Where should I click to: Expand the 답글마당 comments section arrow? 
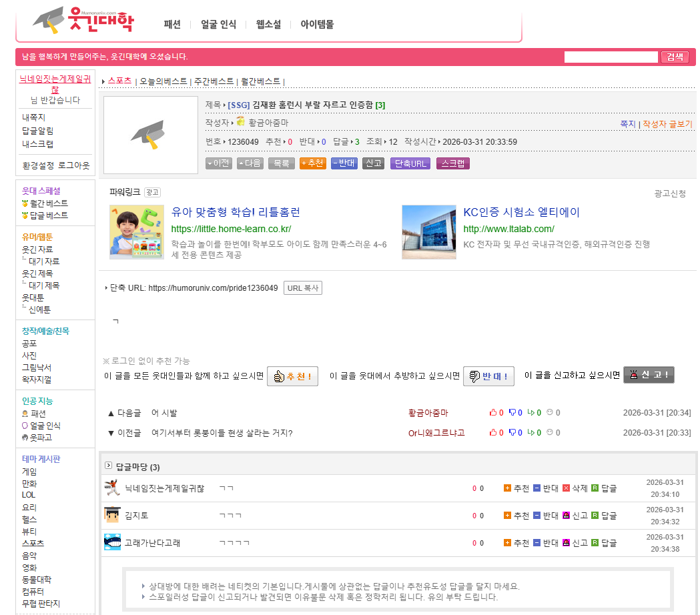pos(108,466)
